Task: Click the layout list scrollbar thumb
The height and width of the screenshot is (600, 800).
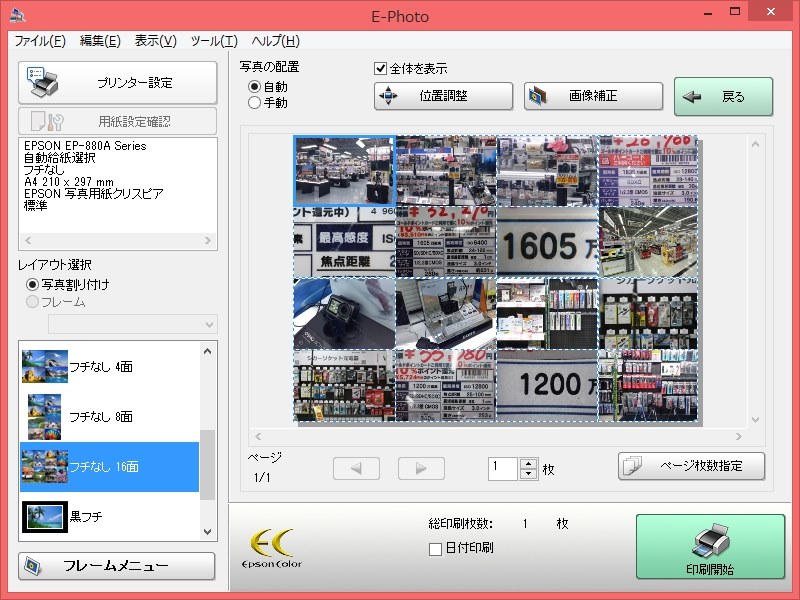Action: [x=207, y=464]
